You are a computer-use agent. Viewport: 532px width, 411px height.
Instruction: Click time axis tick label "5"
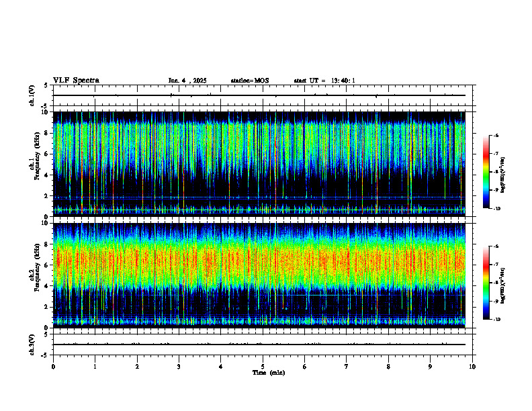pos(263,367)
